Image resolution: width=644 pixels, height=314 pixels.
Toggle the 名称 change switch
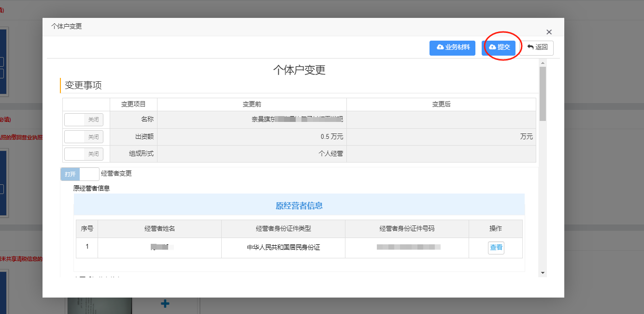coord(84,120)
